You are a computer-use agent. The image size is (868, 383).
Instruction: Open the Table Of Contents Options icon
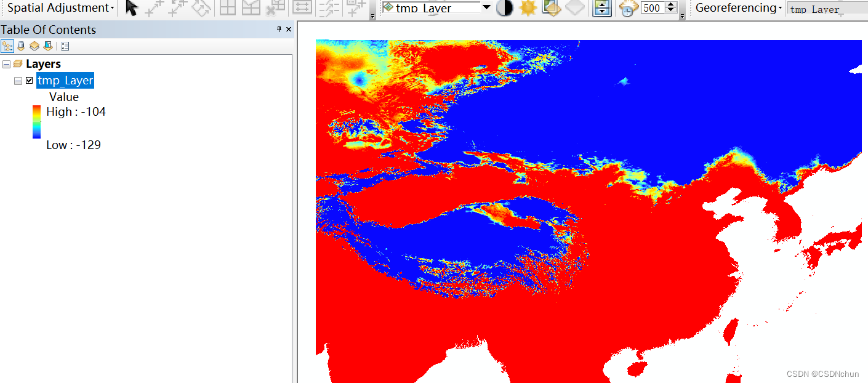[65, 46]
